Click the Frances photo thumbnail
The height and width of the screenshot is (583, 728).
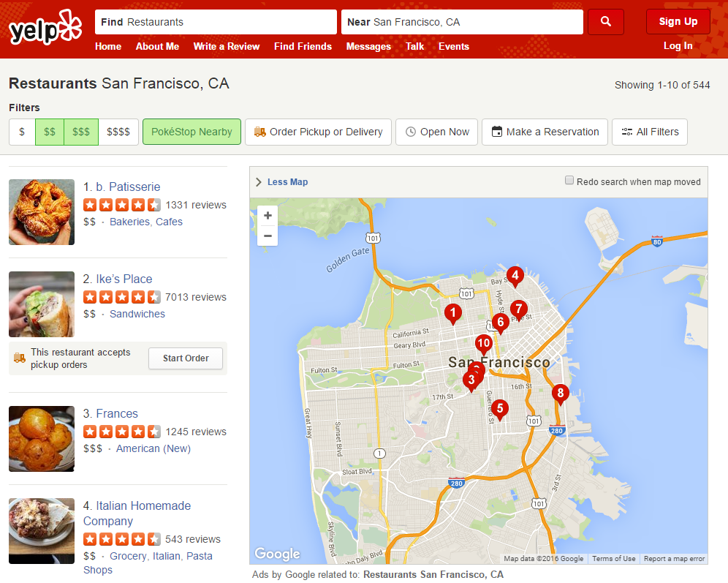42,438
